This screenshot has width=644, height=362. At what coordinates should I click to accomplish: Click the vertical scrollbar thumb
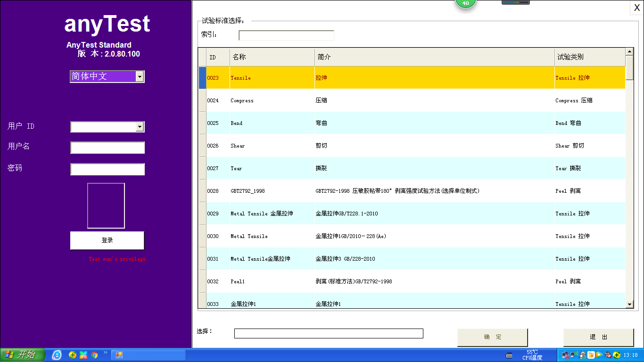pos(629,68)
